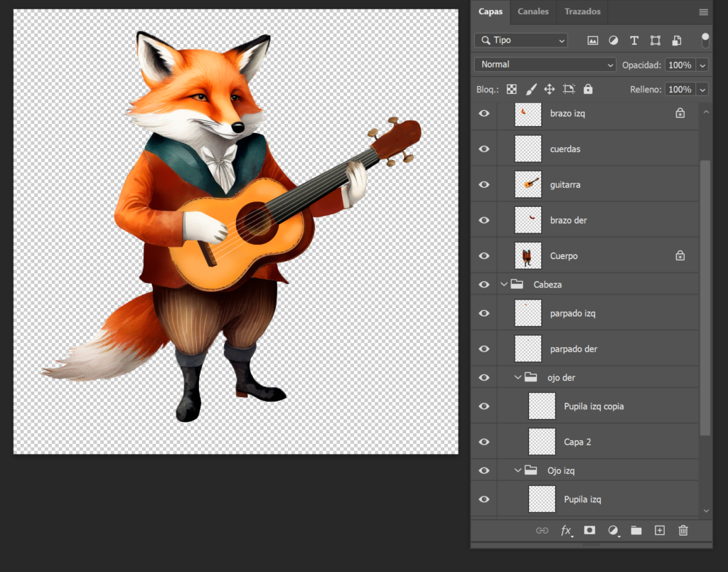The width and height of the screenshot is (728, 572).
Task: Toggle visibility of cuerdas layer
Action: (x=484, y=149)
